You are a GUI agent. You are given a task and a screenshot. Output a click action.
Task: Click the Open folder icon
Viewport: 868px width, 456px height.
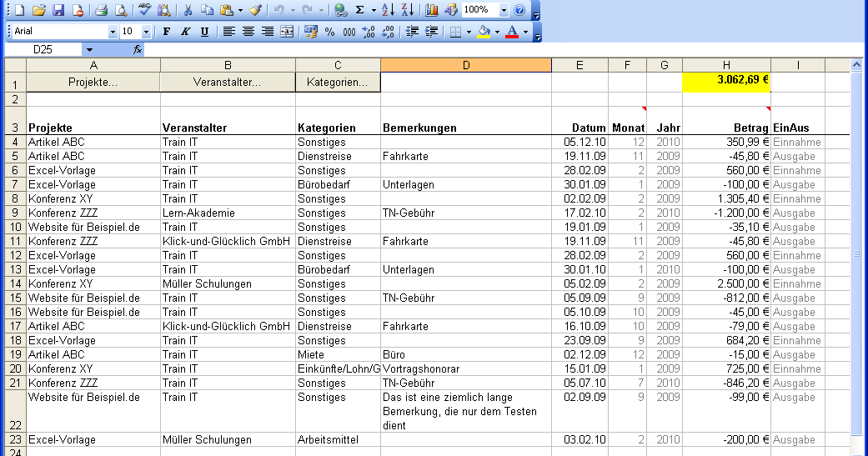coord(38,10)
